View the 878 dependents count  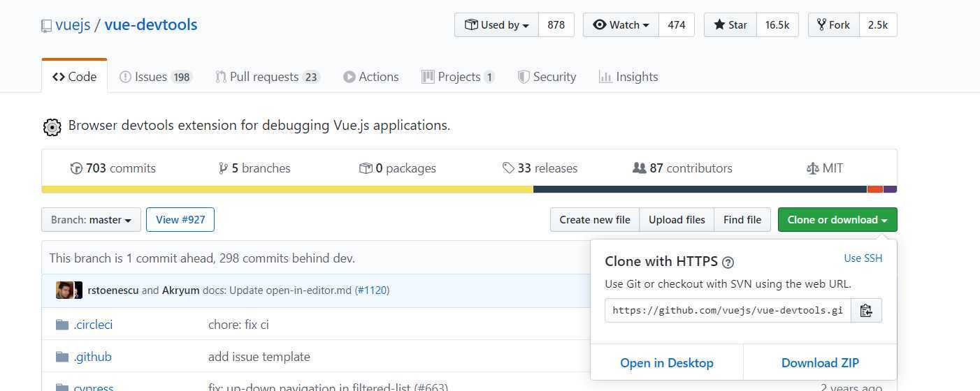[556, 25]
